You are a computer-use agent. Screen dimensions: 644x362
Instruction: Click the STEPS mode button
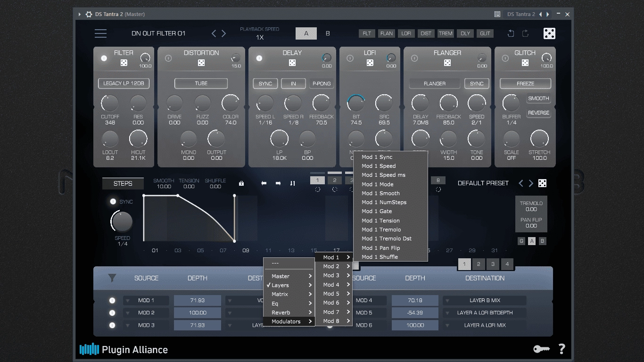[123, 183]
